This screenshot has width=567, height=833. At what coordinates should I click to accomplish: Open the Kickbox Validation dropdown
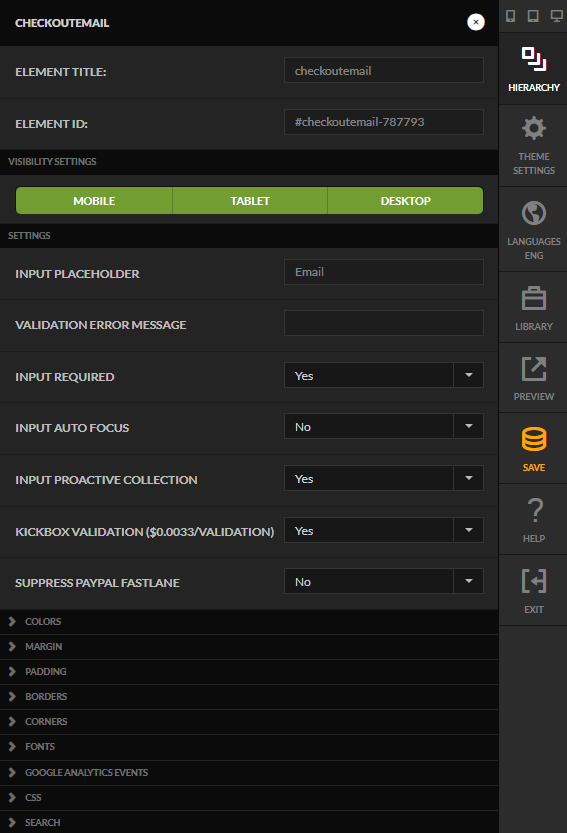[384, 531]
